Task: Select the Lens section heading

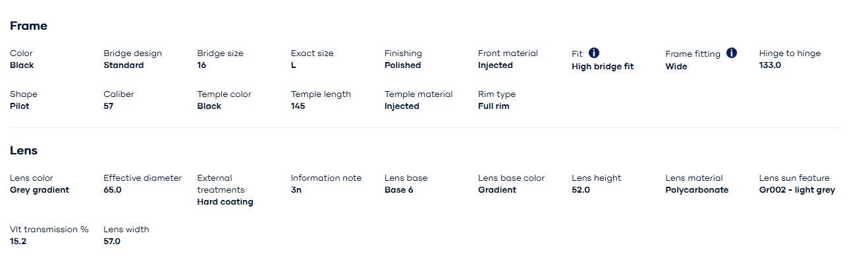Action: pyautogui.click(x=24, y=150)
